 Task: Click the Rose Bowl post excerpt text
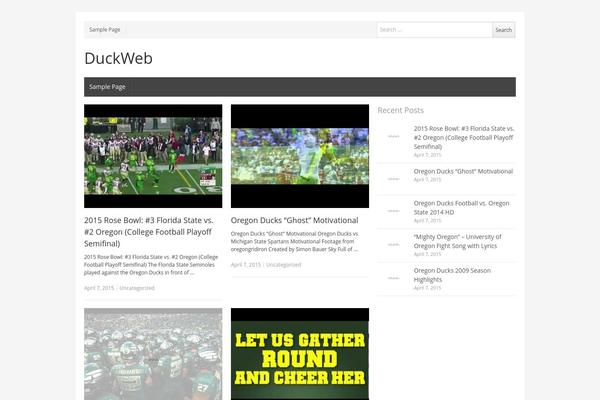(151, 264)
